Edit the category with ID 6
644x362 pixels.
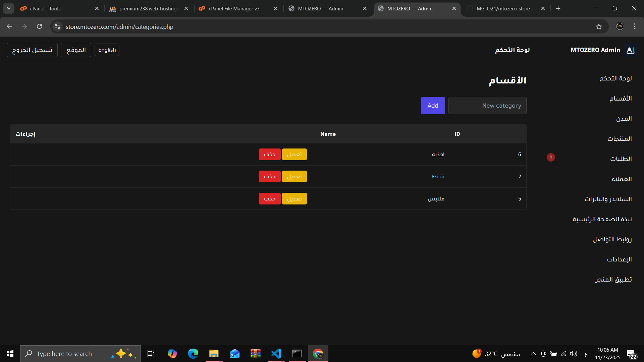[294, 155]
